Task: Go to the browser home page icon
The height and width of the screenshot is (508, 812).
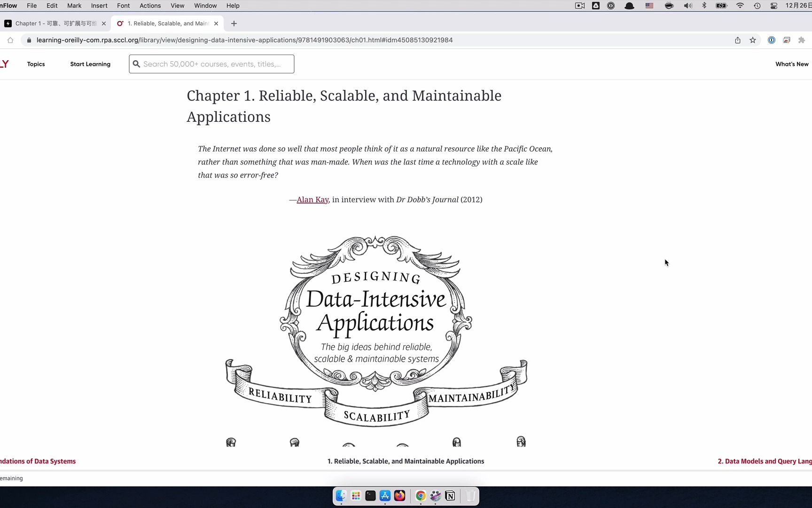Action: (x=10, y=40)
